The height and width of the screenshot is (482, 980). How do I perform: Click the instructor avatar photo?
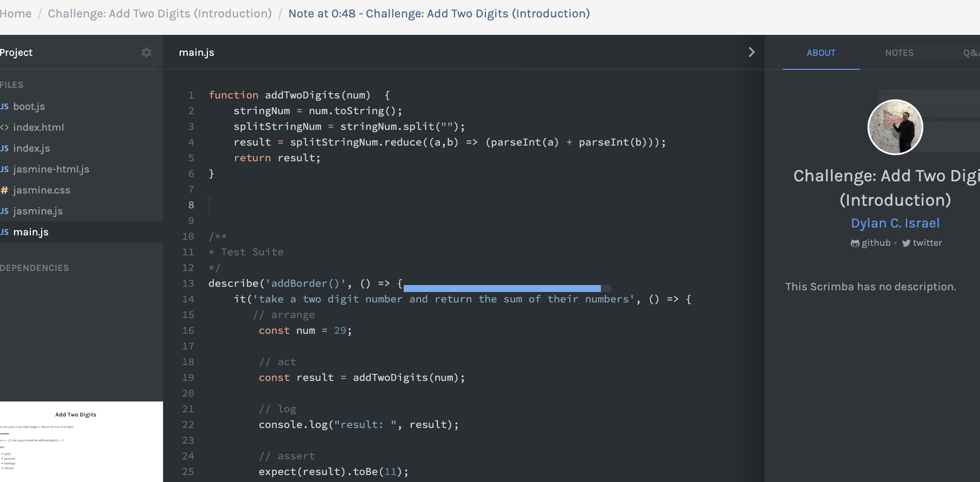click(x=895, y=127)
